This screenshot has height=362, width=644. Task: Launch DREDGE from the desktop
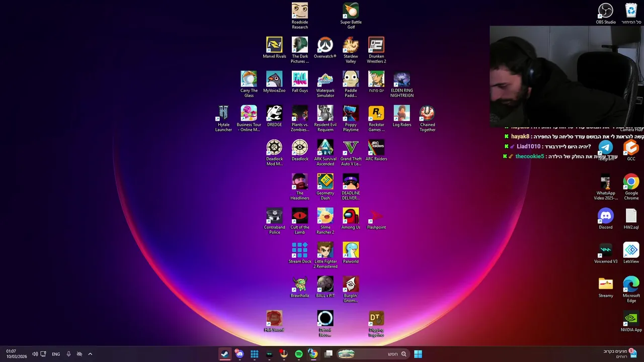coord(274,116)
